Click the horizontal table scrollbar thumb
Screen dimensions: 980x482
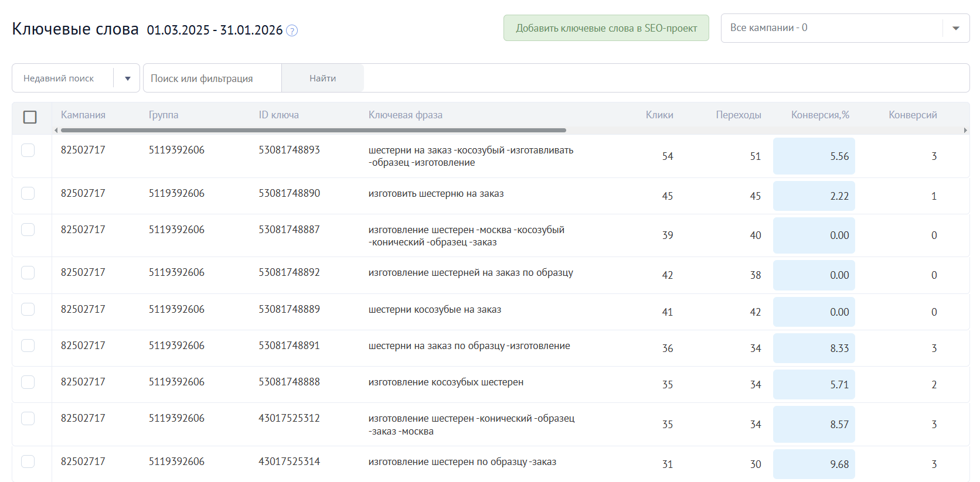[x=314, y=130]
